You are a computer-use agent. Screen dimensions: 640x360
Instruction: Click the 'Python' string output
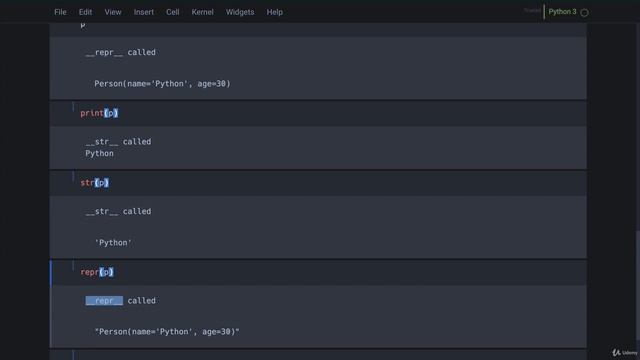click(x=113, y=243)
